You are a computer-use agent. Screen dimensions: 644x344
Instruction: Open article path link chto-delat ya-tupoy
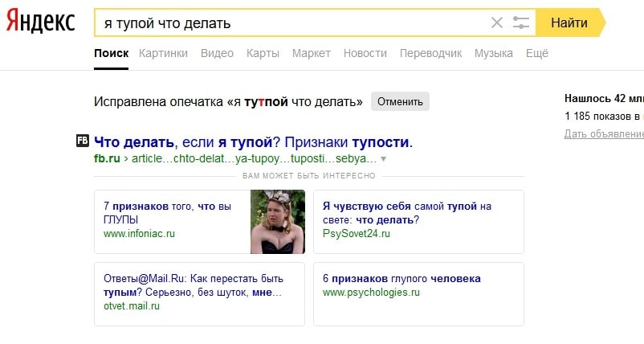(x=254, y=158)
